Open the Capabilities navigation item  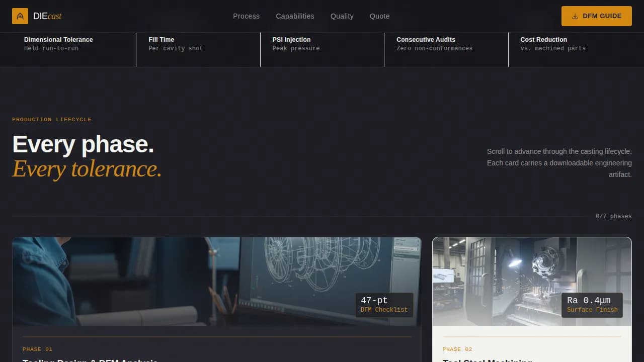pos(295,16)
